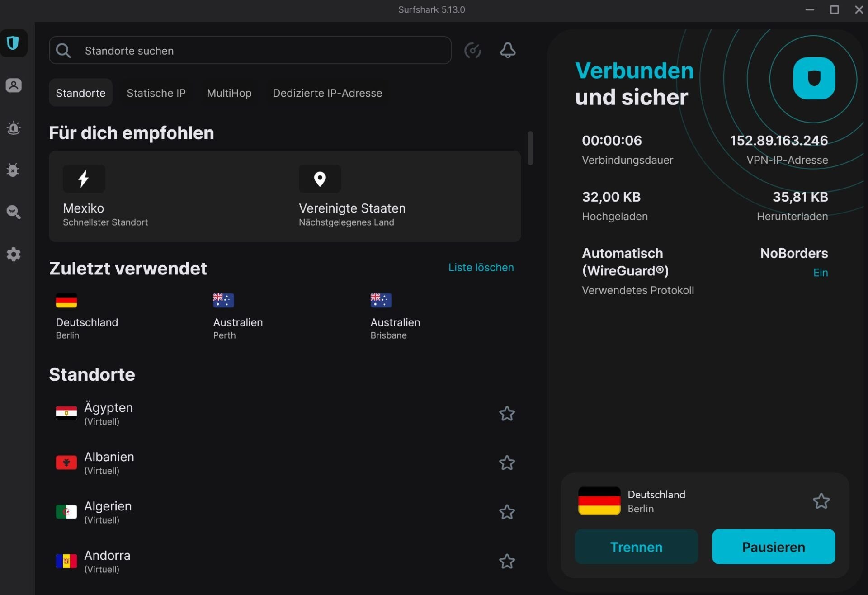868x595 pixels.
Task: Click the connected shield logo
Action: pos(814,78)
